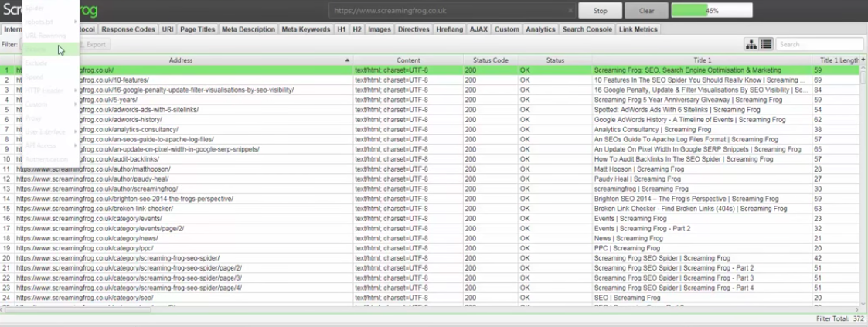
Task: Choose Include in the Configuration menu
Action: 50,49
